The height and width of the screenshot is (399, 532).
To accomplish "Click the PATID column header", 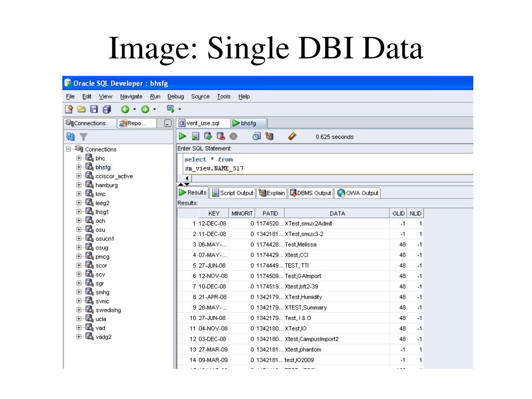I will (270, 214).
